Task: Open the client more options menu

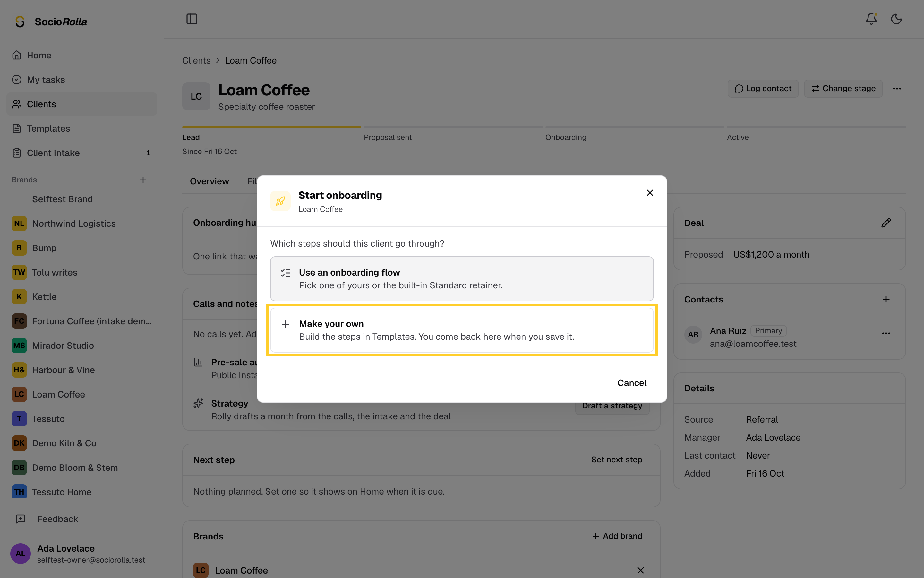Action: 897,88
